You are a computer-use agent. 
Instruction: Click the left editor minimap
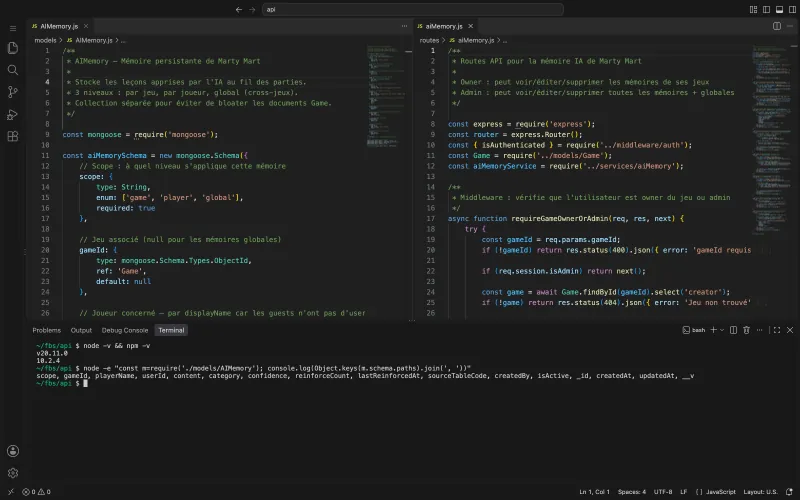385,97
